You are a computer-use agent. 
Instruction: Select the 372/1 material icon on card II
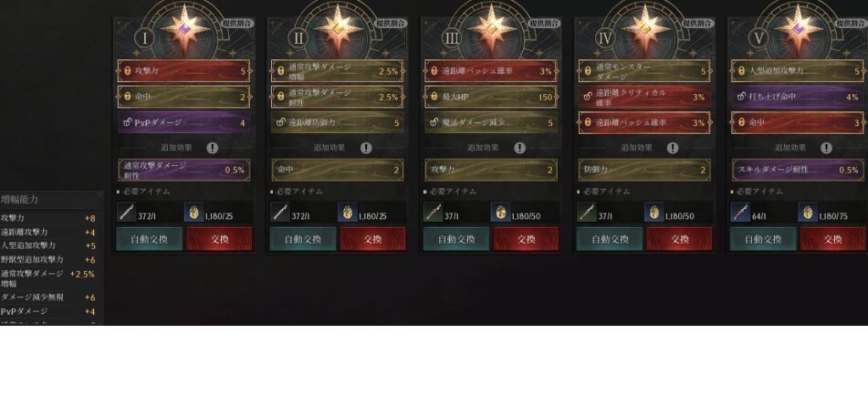[x=280, y=213]
